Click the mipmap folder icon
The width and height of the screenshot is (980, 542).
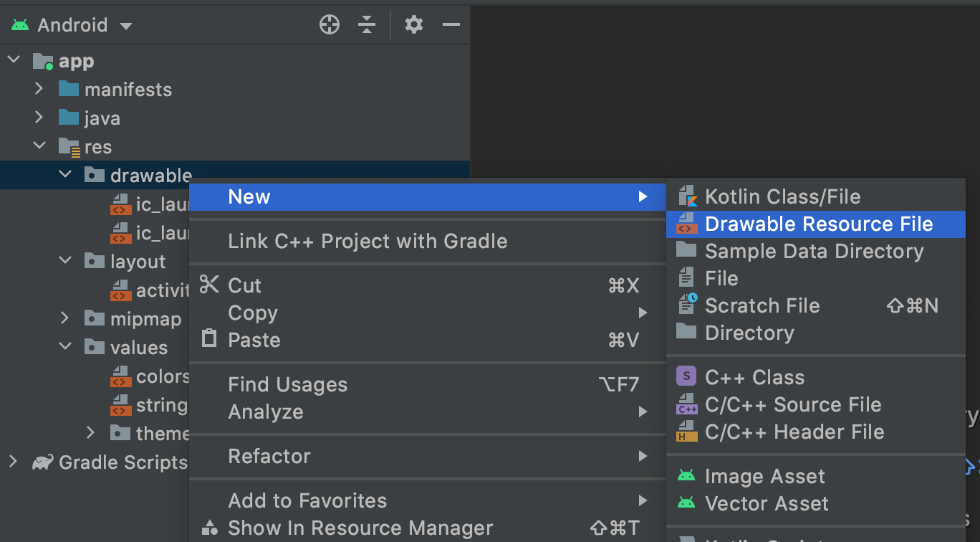[95, 318]
